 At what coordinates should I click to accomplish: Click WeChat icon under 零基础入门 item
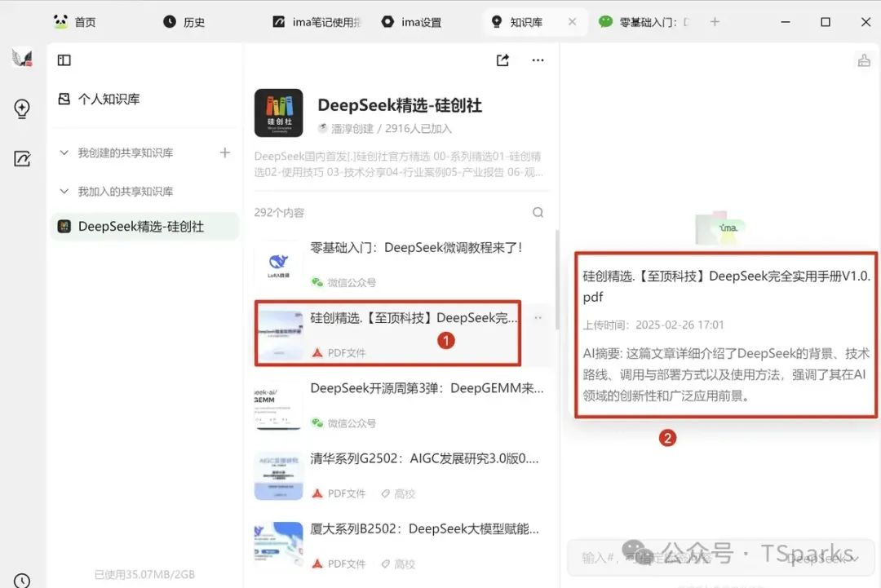pos(317,282)
